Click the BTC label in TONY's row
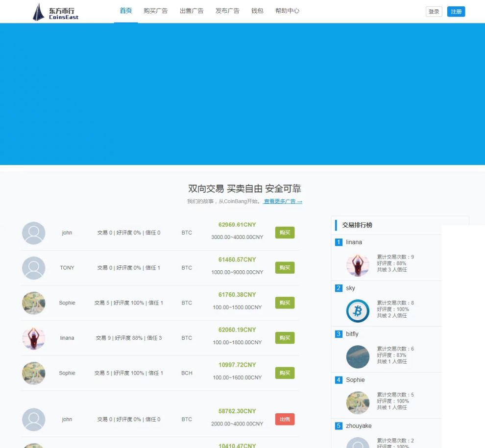The width and height of the screenshot is (485, 448). 187,268
